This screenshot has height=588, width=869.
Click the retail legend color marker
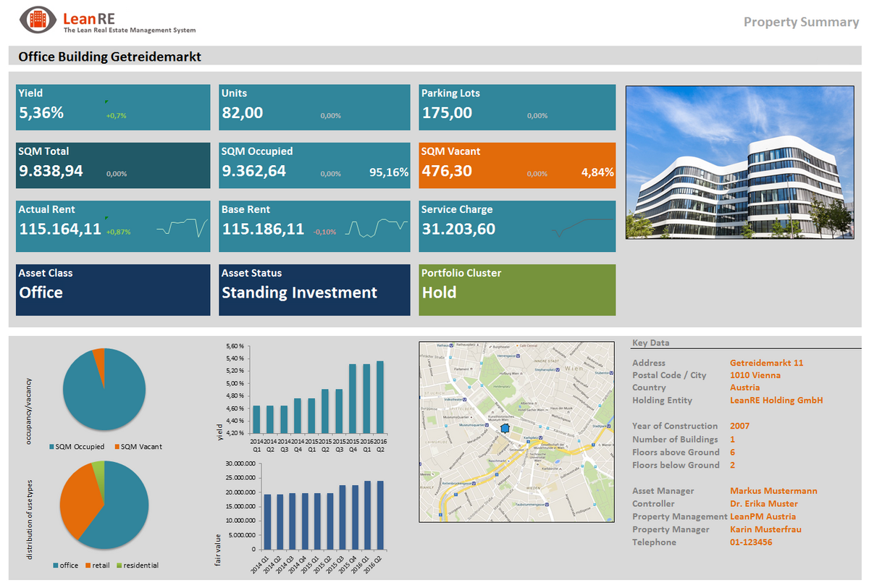click(88, 566)
